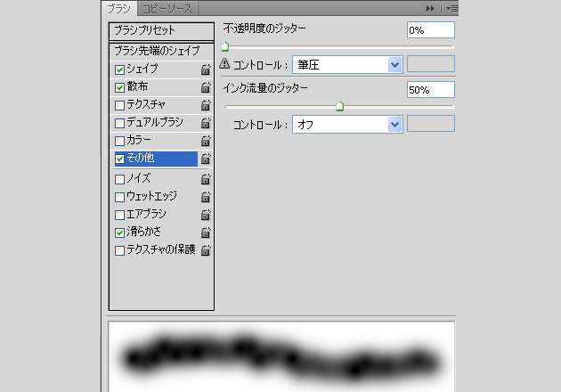Screen dimensions: 561x392
Task: Click lock icon beside その他
Action: [206, 159]
